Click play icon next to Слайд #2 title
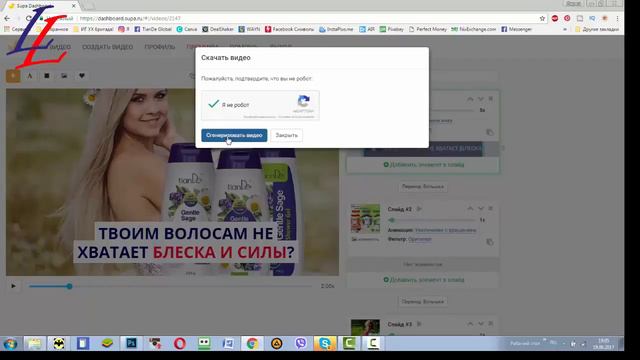640x360 pixels. (x=419, y=209)
